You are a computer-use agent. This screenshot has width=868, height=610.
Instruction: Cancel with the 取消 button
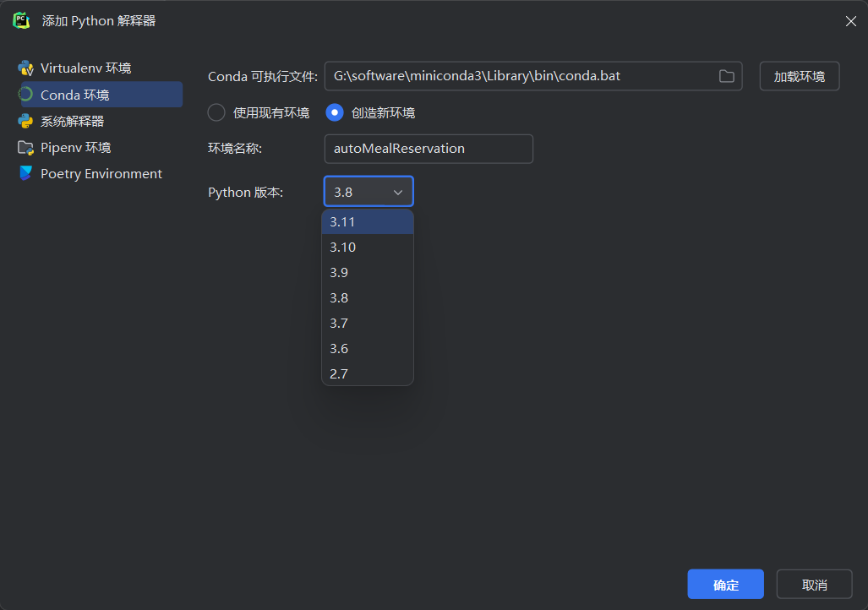coord(814,585)
